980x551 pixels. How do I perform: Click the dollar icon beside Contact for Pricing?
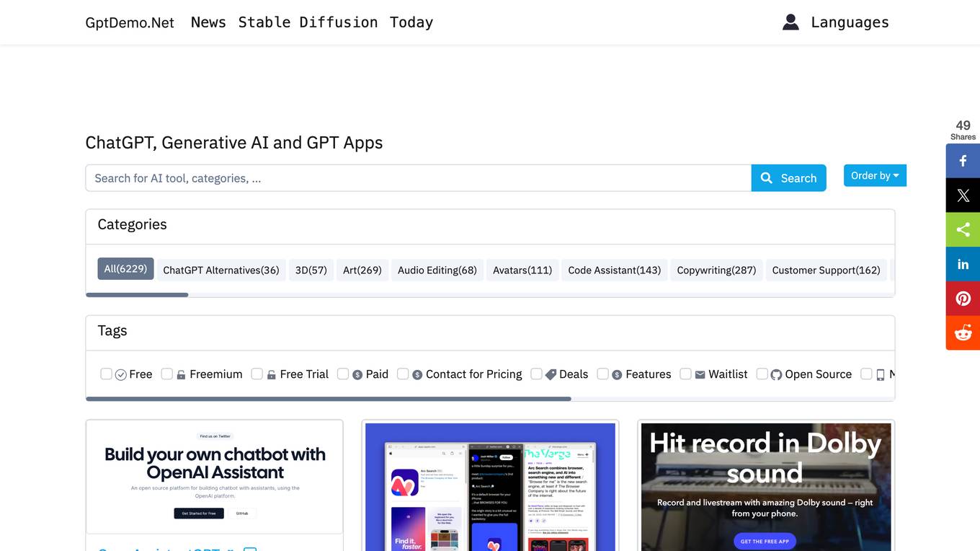[x=417, y=374]
